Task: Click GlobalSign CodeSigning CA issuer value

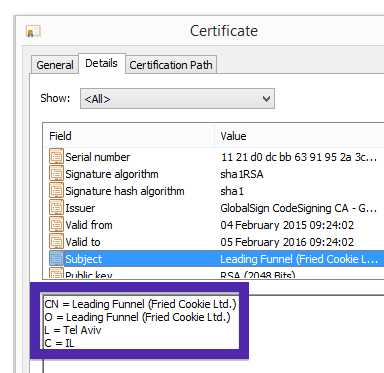Action: [x=299, y=208]
